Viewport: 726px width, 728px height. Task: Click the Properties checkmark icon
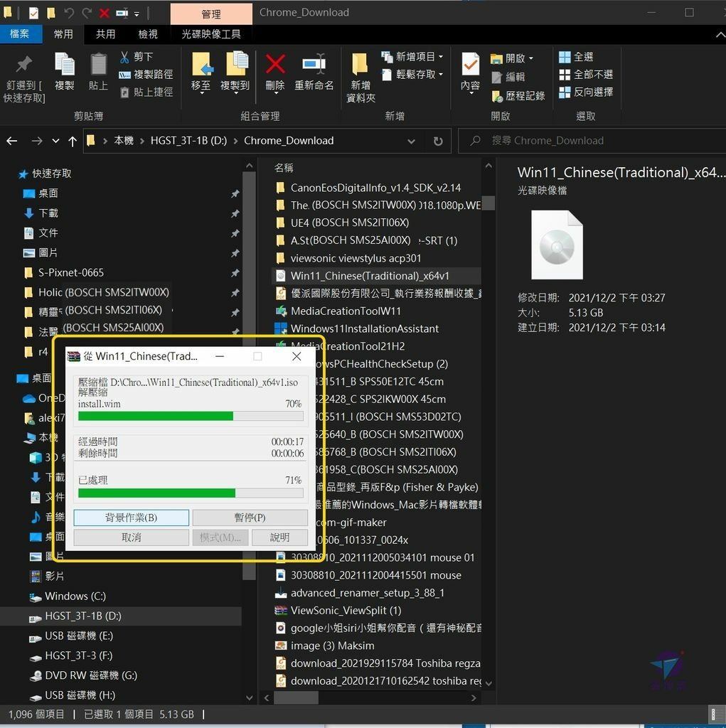pos(470,64)
